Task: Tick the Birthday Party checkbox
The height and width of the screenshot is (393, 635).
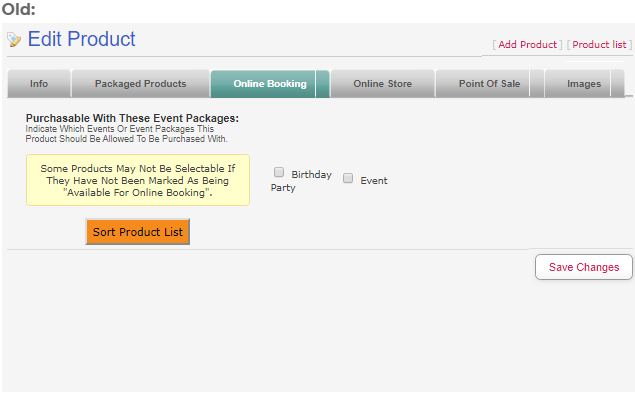Action: point(279,172)
